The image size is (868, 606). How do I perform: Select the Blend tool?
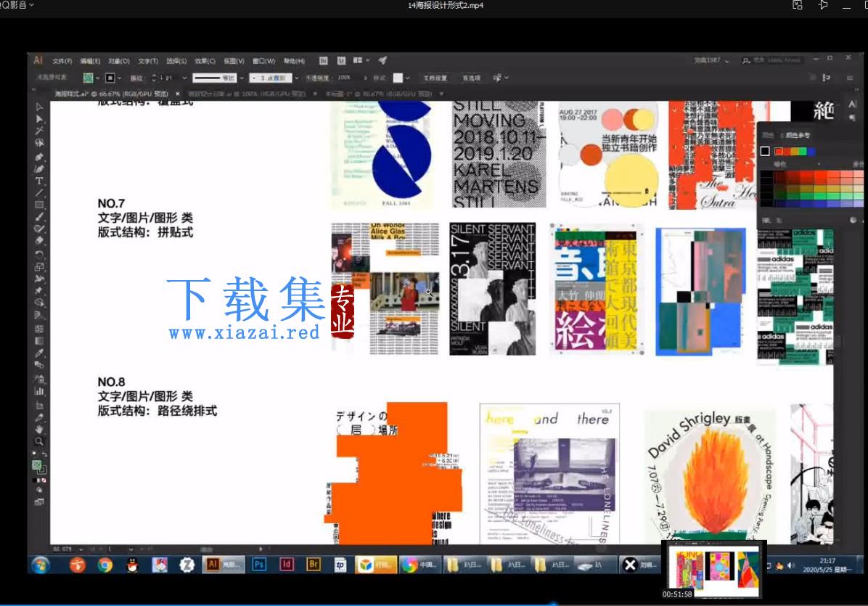(x=39, y=365)
